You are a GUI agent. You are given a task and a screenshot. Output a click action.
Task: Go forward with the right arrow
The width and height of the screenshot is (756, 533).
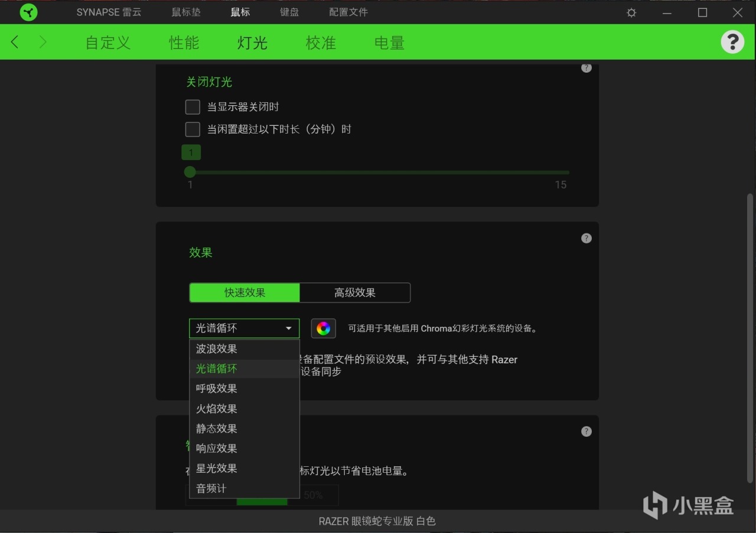click(43, 42)
